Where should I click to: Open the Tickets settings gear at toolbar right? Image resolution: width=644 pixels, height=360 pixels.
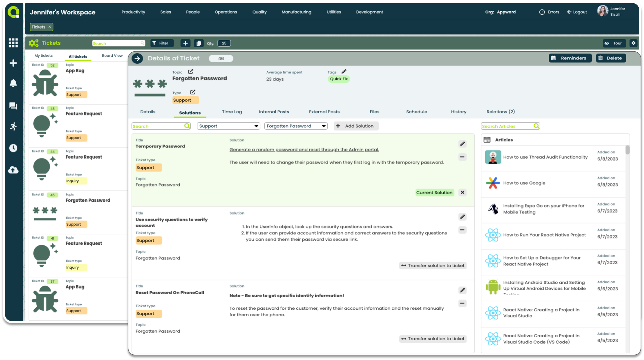point(633,43)
